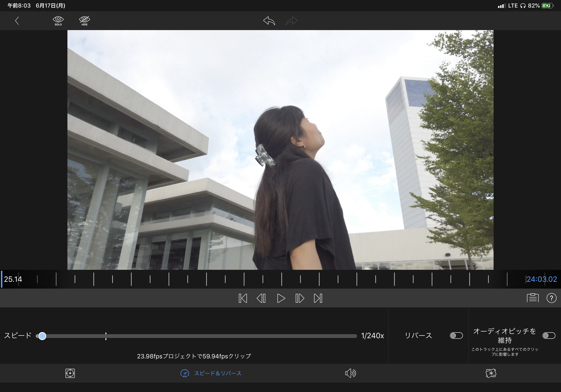Open the project notes clipboard icon

[x=532, y=298]
